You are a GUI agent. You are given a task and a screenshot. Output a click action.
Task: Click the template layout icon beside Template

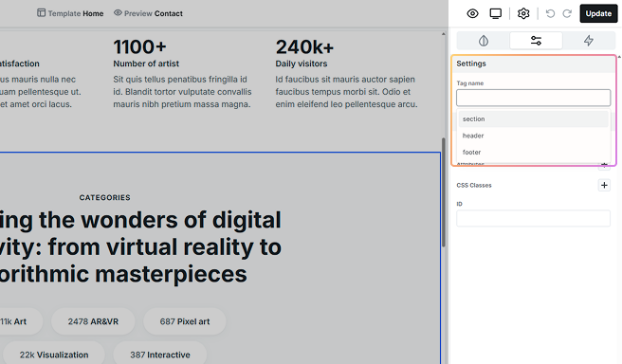(42, 13)
